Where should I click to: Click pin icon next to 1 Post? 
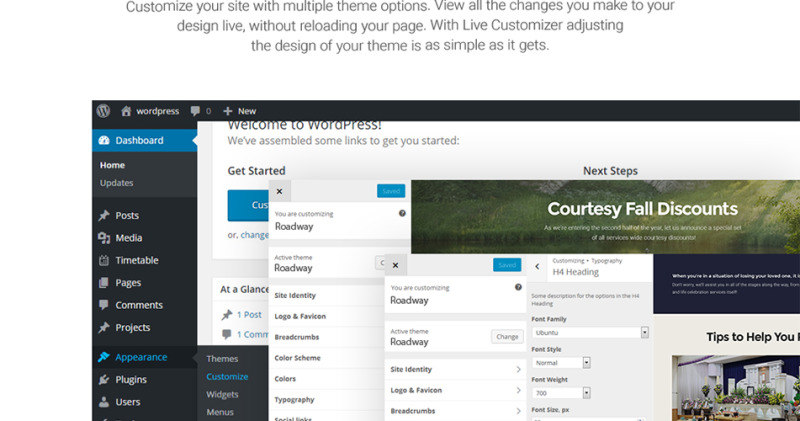point(227,315)
